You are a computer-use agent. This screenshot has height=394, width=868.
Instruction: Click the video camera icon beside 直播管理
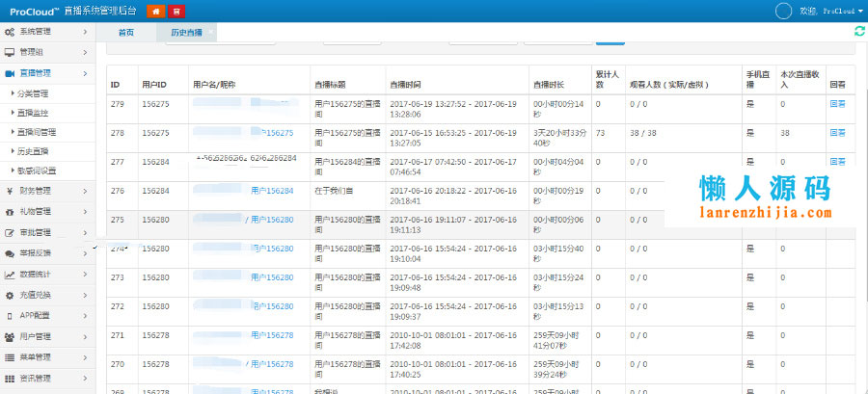(10, 73)
